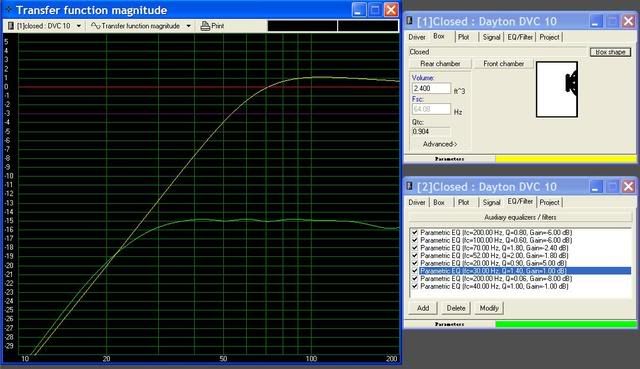This screenshot has width=640, height=369.
Task: Click the Modify button for selected filter
Action: [489, 308]
